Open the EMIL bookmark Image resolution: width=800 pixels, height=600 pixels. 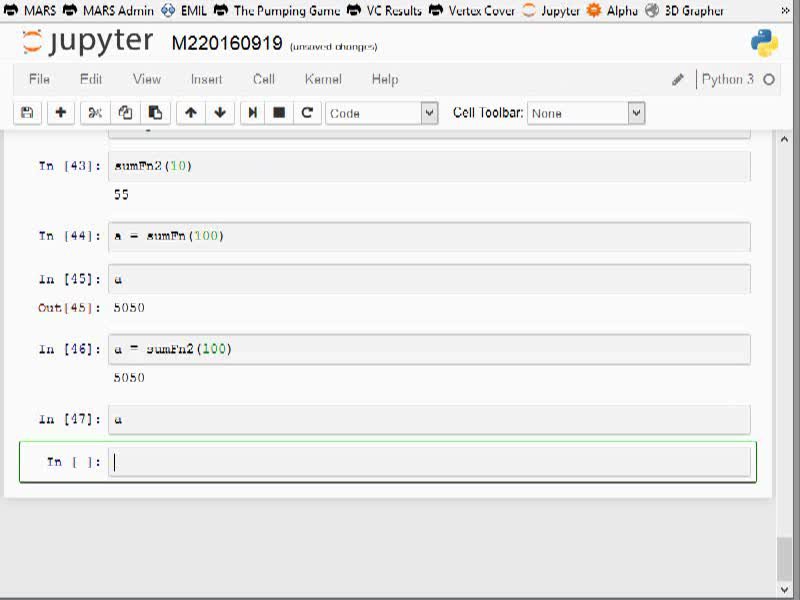click(x=184, y=10)
